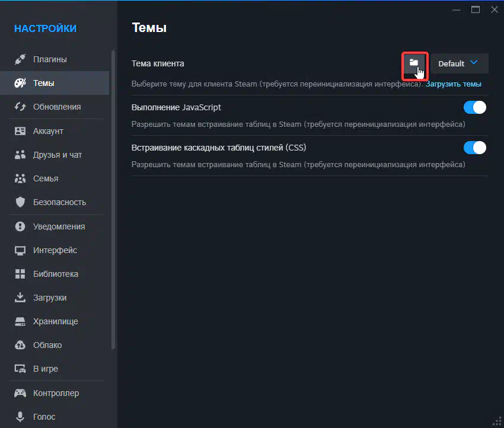Click the ID card icon beside Аккаунт
Image resolution: width=504 pixels, height=428 pixels.
(20, 131)
